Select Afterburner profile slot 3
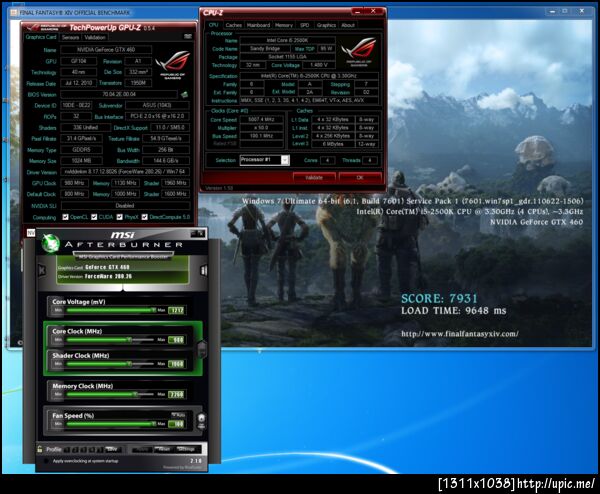Viewport: 600px width, 494px height. [x=84, y=450]
